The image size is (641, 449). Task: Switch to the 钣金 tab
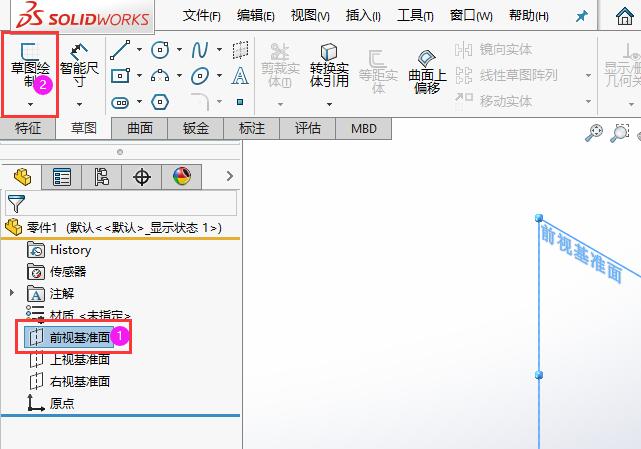click(x=196, y=128)
